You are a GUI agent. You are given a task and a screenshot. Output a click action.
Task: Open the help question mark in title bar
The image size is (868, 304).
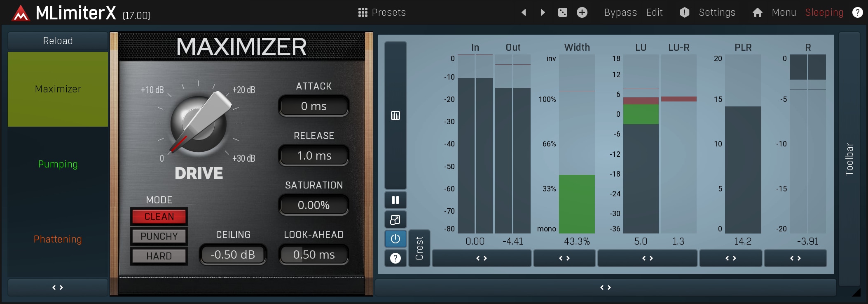pos(857,12)
